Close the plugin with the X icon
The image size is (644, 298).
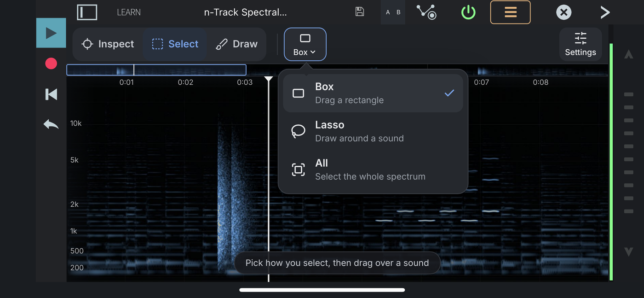563,12
